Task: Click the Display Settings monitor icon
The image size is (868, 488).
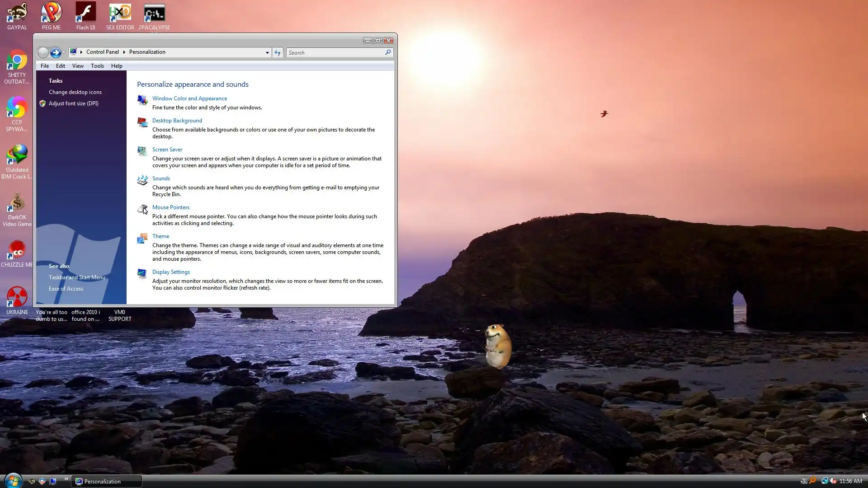Action: 142,273
